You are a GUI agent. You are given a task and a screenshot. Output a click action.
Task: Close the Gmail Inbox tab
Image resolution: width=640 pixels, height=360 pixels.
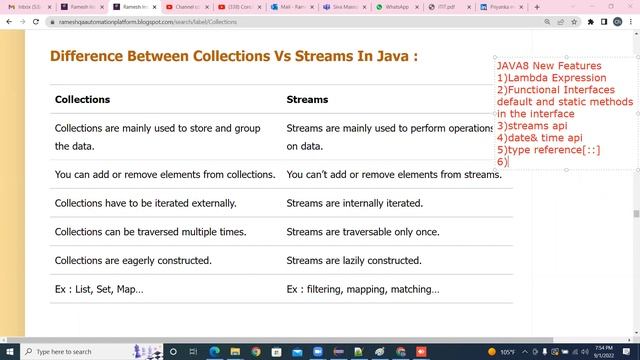tap(49, 7)
